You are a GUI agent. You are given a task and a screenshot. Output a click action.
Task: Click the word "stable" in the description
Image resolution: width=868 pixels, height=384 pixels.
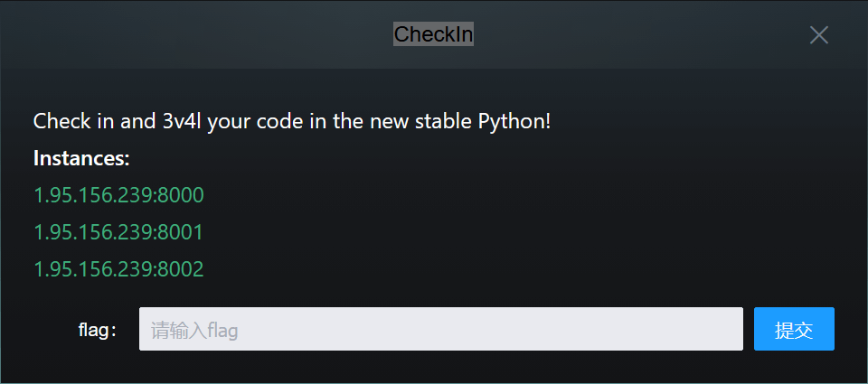438,121
